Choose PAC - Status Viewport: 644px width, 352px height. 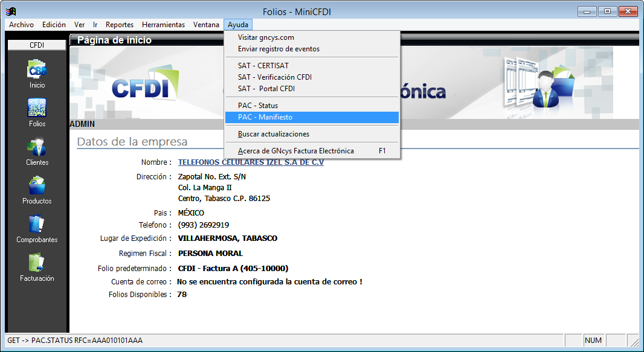pos(312,106)
